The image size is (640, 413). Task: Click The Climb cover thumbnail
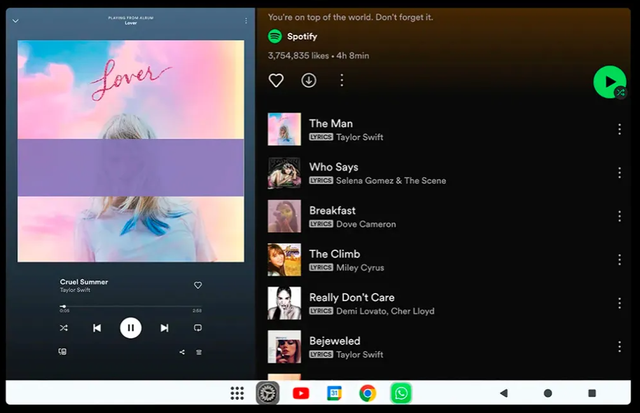[x=284, y=260]
